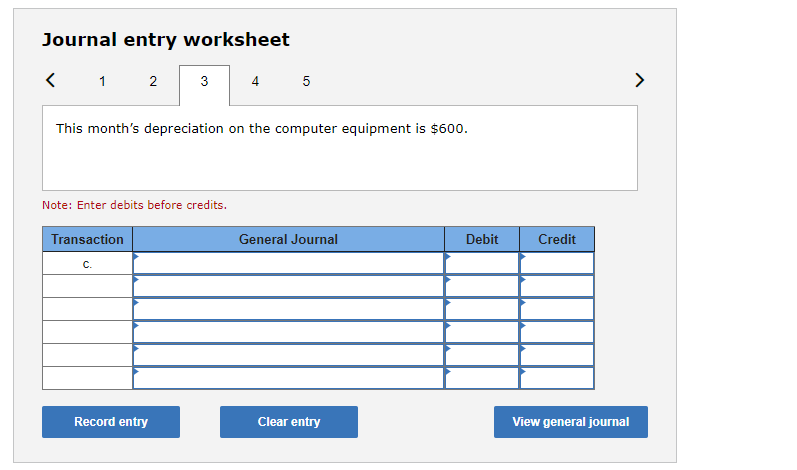The width and height of the screenshot is (797, 470).
Task: Click the Clear entry button
Action: pyautogui.click(x=289, y=422)
